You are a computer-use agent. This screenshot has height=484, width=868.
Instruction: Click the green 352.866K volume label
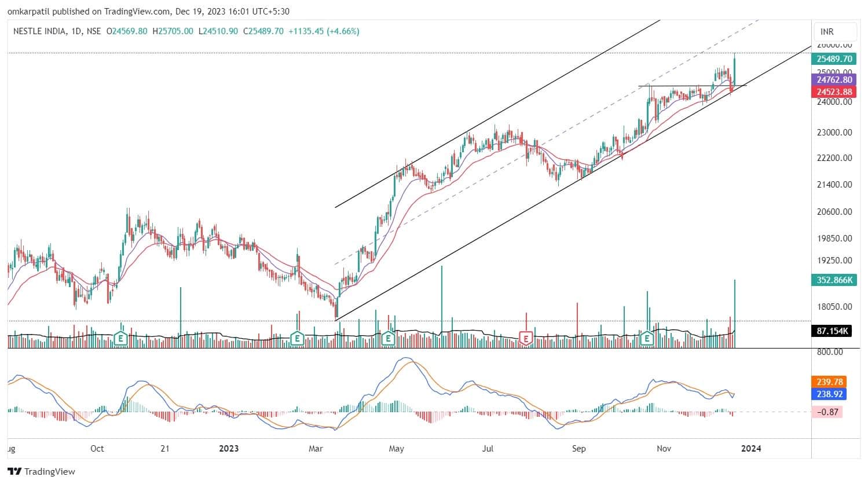pyautogui.click(x=834, y=280)
